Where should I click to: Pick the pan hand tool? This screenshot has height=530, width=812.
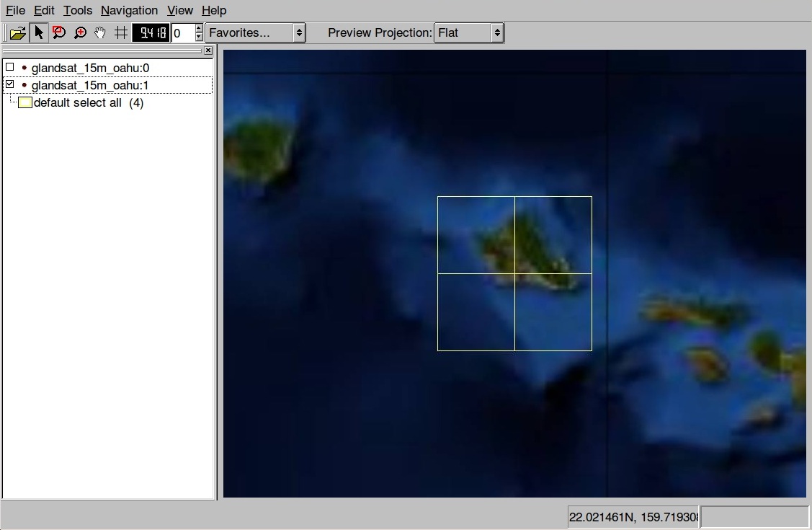(x=99, y=32)
